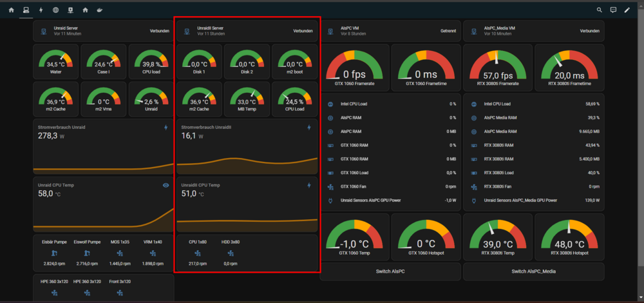This screenshot has height=303, width=644.
Task: Open the tab right of the globe
Action: coord(70,10)
